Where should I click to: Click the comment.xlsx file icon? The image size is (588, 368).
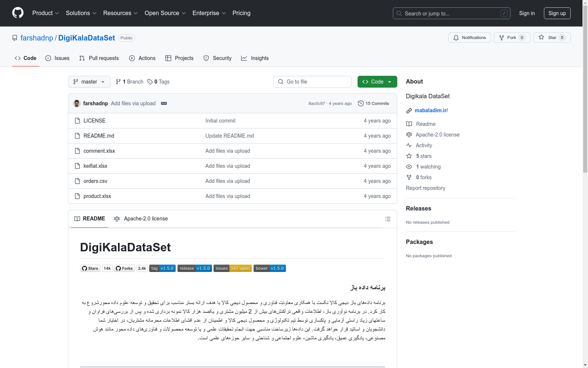click(x=77, y=151)
